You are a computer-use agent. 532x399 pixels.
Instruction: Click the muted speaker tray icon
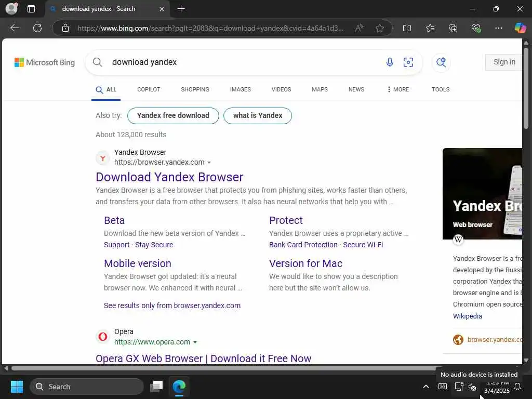coord(472,387)
